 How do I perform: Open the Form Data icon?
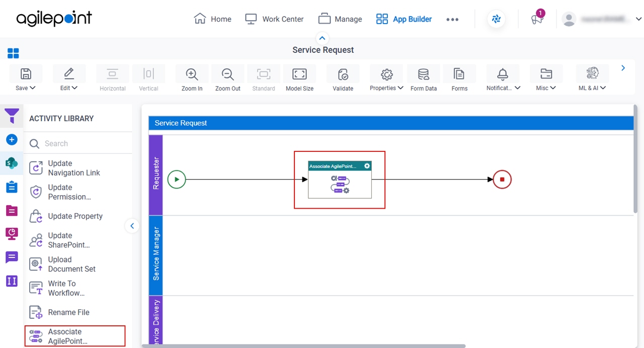424,74
